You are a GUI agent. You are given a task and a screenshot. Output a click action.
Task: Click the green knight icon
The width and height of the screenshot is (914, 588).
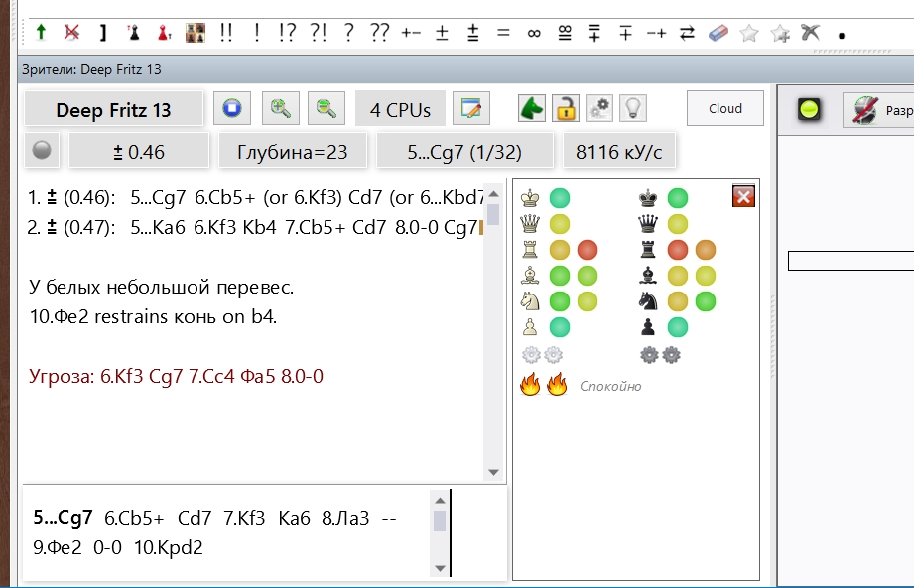coord(533,108)
